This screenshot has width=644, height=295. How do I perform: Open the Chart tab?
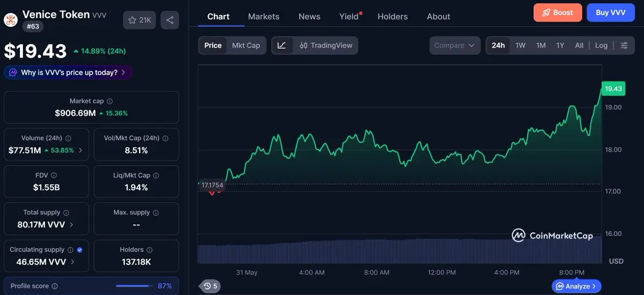coord(219,17)
